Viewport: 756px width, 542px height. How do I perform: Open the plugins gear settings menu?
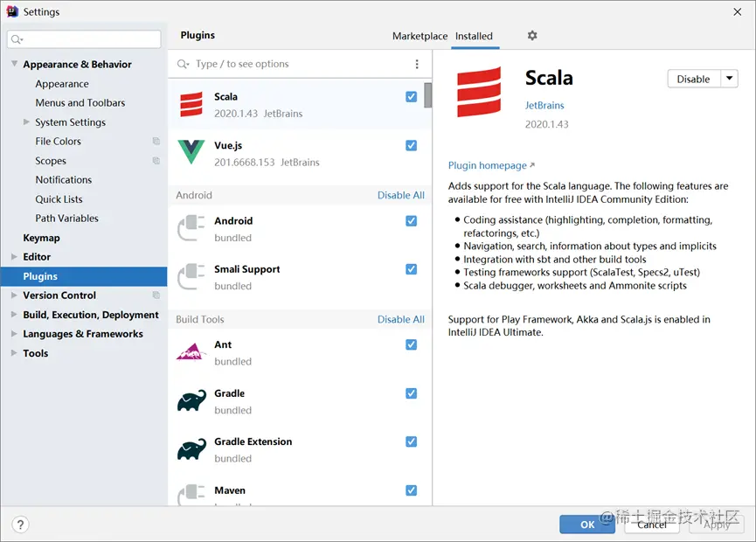(x=531, y=35)
